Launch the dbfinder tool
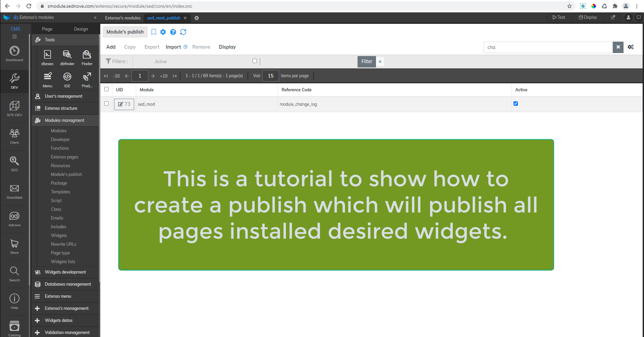Viewport: 644px width, 337px height. click(x=67, y=58)
